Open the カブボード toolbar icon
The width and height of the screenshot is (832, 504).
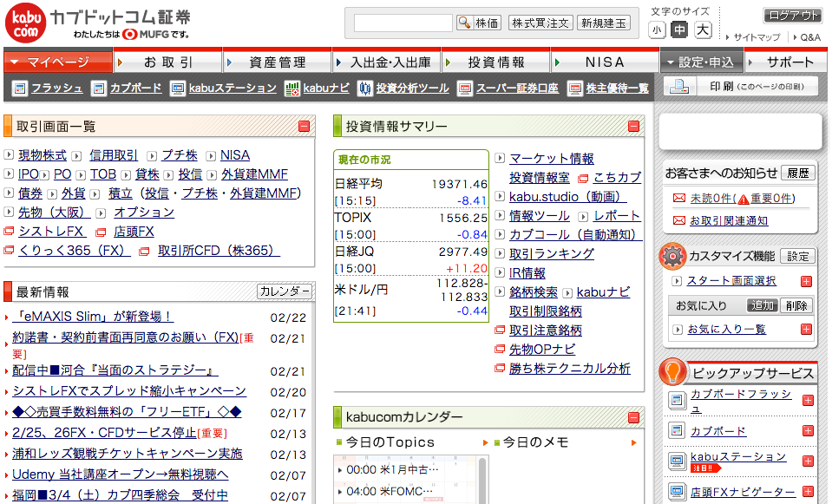tap(98, 88)
